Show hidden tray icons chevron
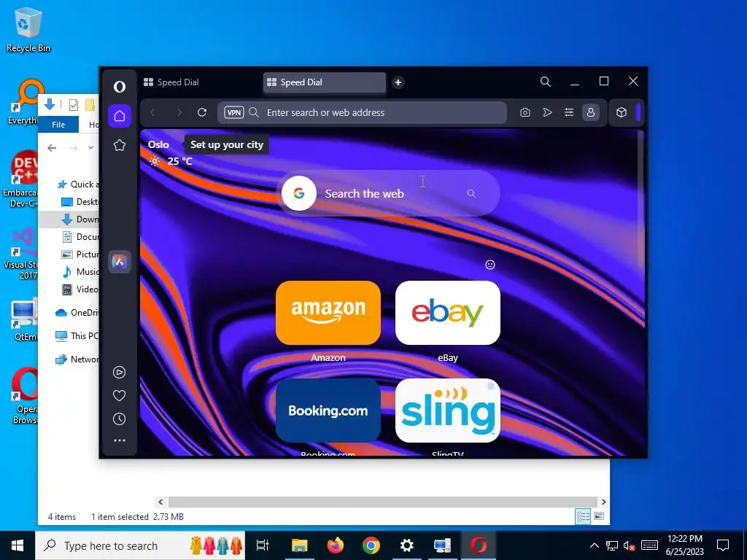 (x=595, y=545)
